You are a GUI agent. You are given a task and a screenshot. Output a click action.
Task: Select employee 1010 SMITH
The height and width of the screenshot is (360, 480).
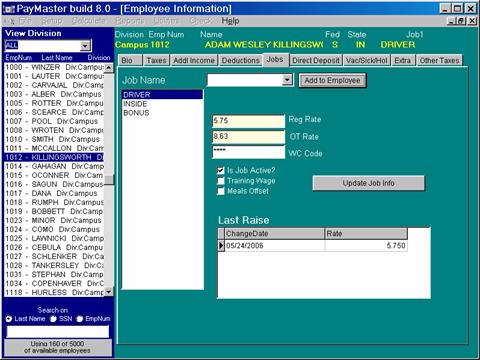(54, 139)
